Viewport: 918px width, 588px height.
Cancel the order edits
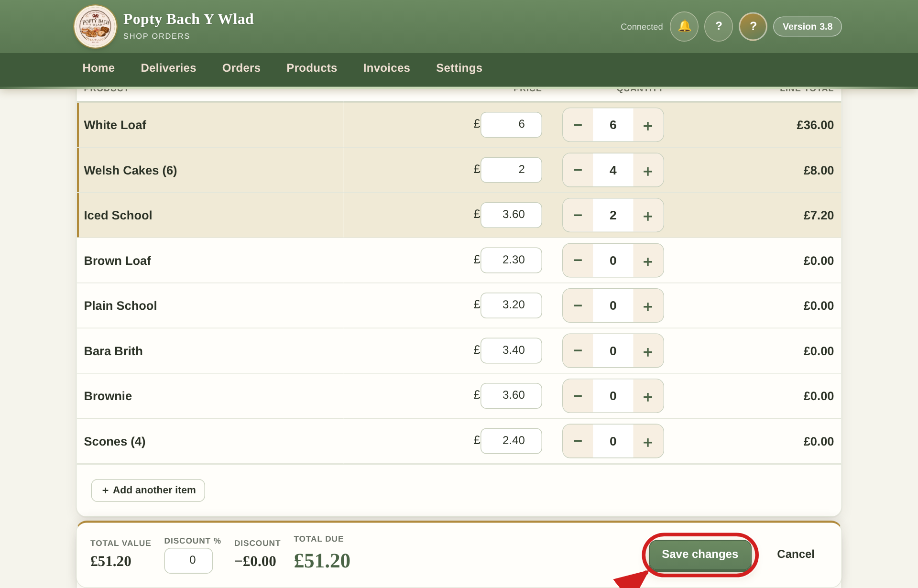tap(796, 555)
